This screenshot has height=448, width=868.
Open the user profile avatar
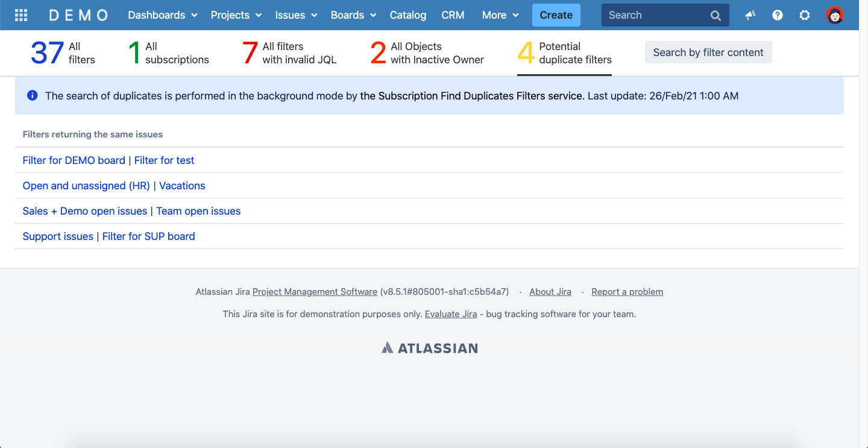click(x=834, y=15)
